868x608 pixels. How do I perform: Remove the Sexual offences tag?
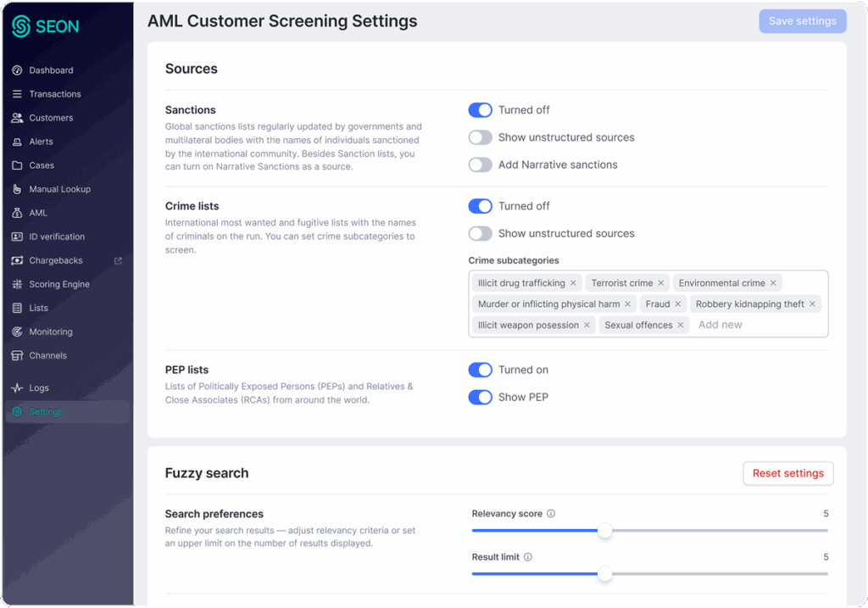681,325
